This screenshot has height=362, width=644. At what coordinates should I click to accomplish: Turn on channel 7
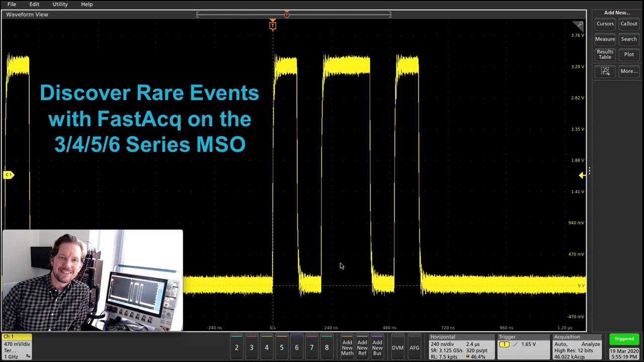click(312, 346)
